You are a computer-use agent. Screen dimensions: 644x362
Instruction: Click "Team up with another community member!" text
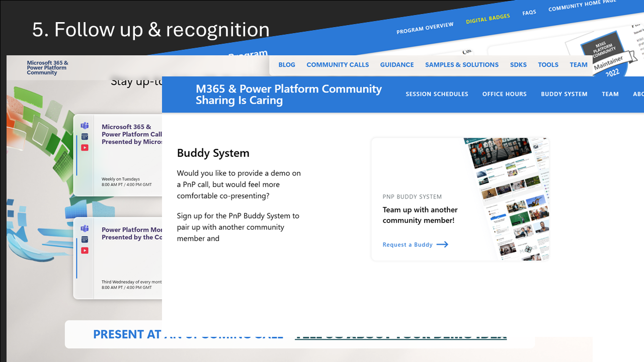point(420,215)
